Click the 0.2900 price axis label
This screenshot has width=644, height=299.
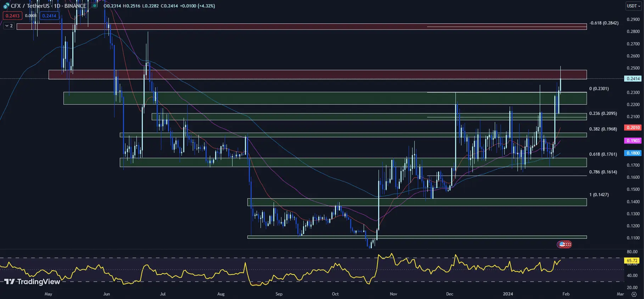pyautogui.click(x=633, y=19)
